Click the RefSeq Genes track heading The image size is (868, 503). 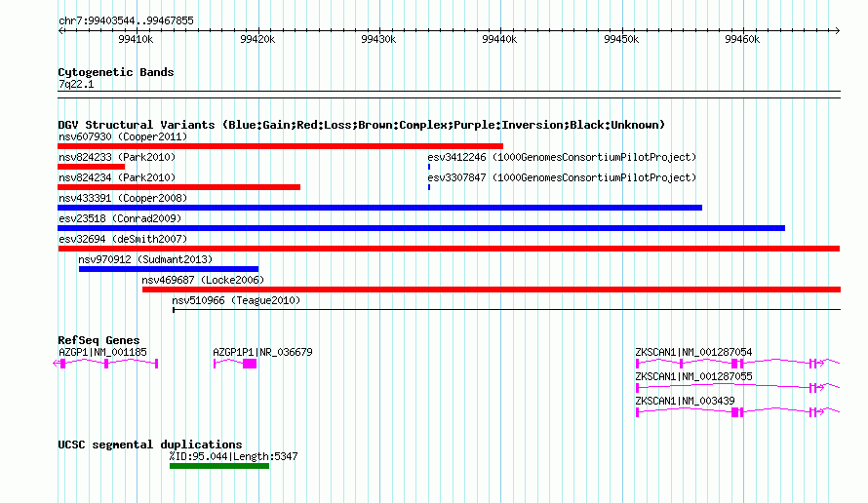coord(99,340)
